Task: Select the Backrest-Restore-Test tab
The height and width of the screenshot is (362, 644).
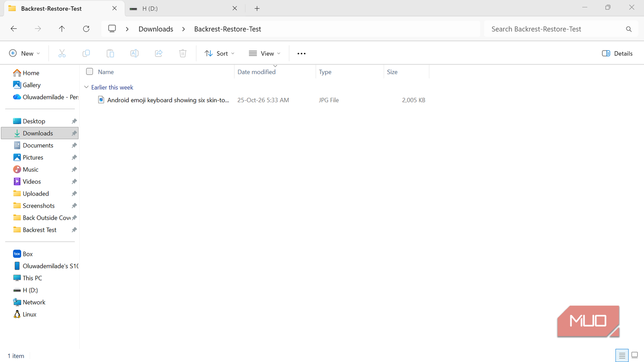Action: [x=63, y=9]
